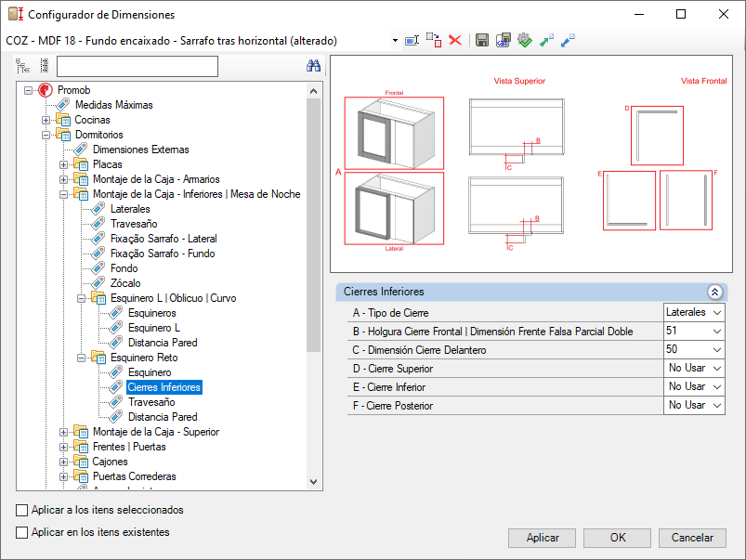
Task: Expand the Montaje de la Caja - Armarios node
Action: [63, 179]
